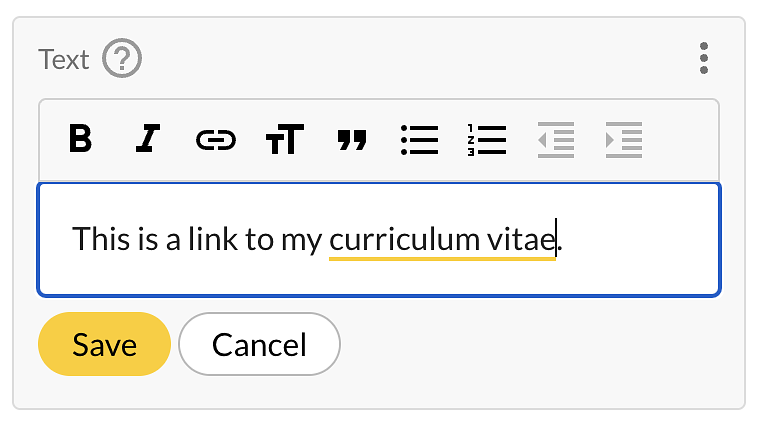Image resolution: width=758 pixels, height=424 pixels.
Task: Place the cursor on the word "This"
Action: point(101,238)
